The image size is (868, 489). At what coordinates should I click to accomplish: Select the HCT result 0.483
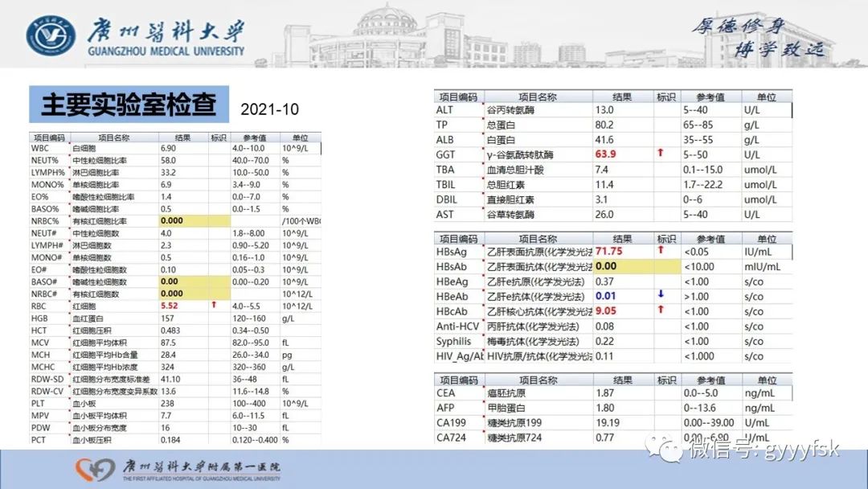170,331
